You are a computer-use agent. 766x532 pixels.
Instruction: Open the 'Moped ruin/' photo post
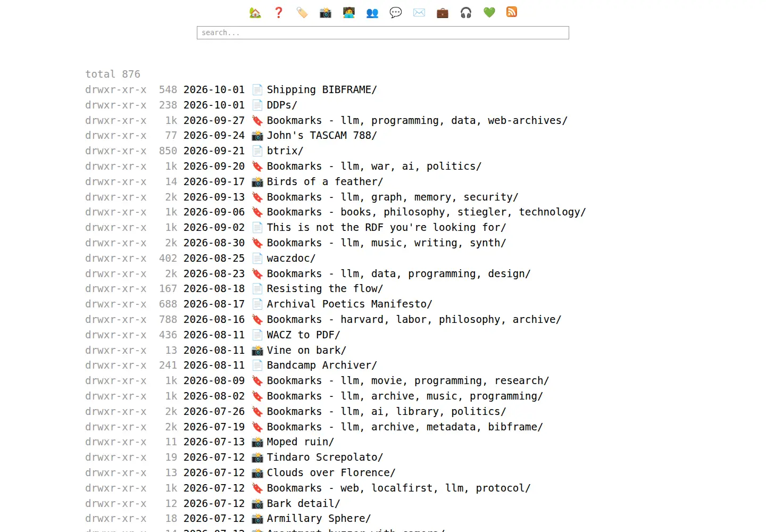(x=301, y=442)
